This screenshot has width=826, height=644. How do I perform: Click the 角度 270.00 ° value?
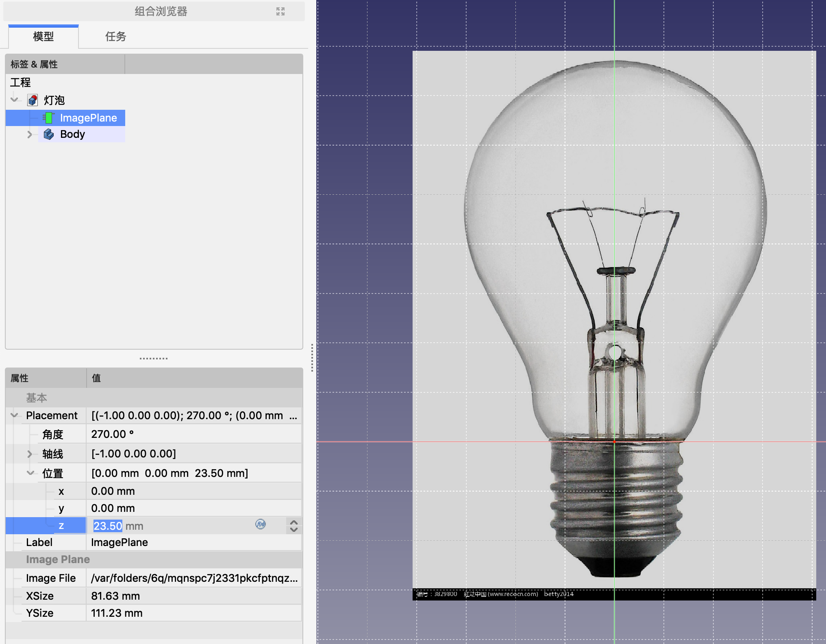tap(113, 434)
